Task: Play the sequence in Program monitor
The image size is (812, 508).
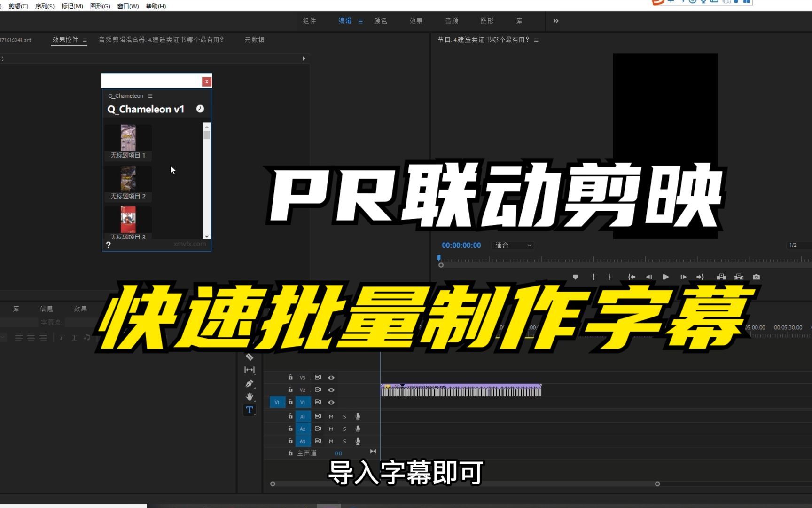Action: coord(666,277)
